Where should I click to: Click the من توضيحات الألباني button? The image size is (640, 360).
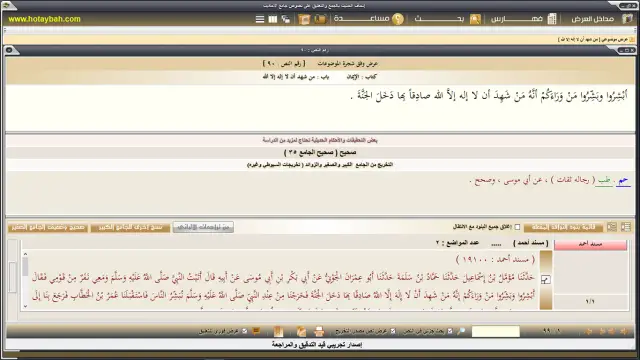coord(203,227)
